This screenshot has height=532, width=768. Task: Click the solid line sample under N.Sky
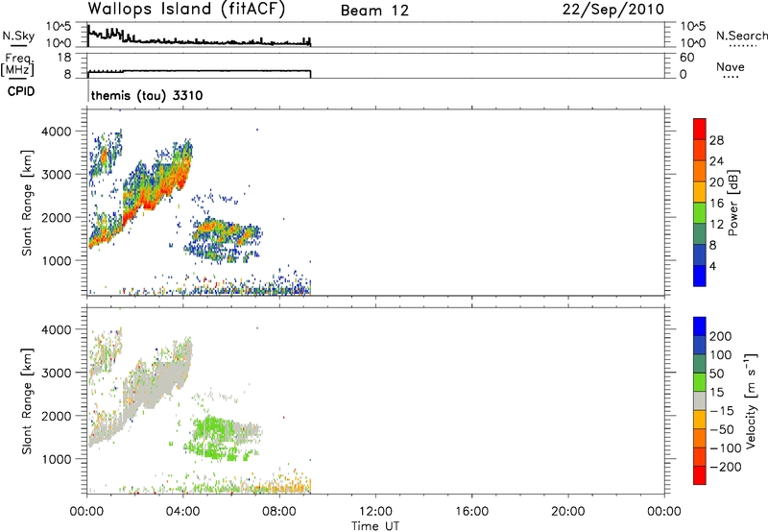pyautogui.click(x=18, y=46)
